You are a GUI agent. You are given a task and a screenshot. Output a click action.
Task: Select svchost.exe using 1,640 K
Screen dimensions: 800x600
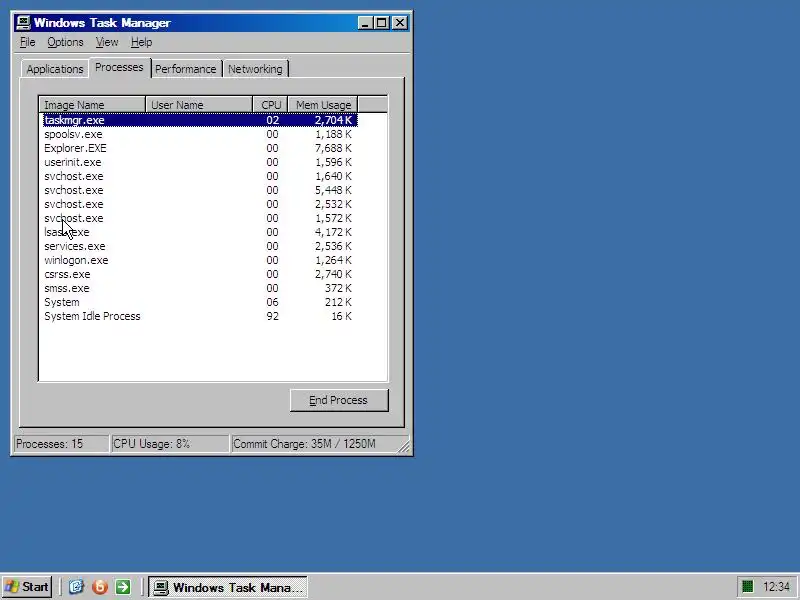pos(200,177)
